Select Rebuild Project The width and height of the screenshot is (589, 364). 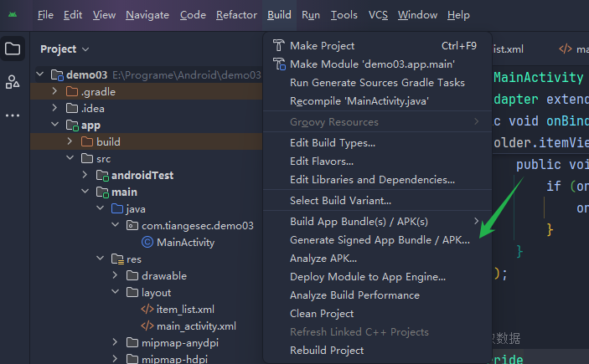pos(378,350)
